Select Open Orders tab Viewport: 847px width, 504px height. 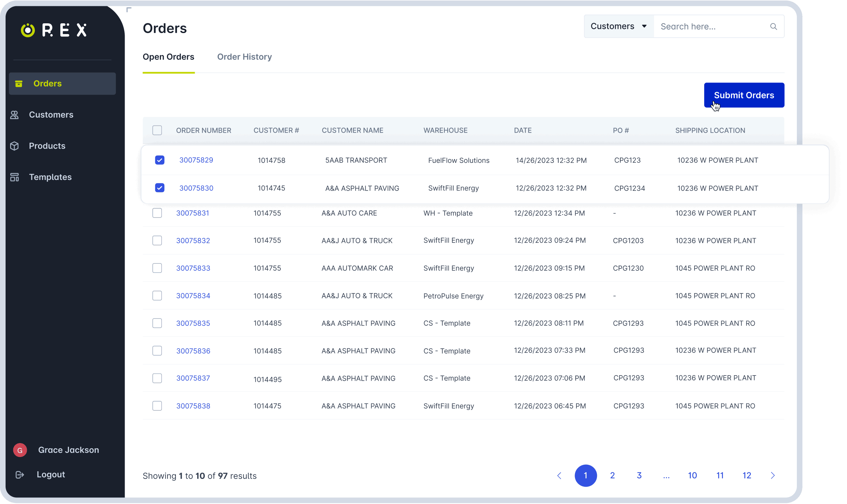pyautogui.click(x=168, y=56)
